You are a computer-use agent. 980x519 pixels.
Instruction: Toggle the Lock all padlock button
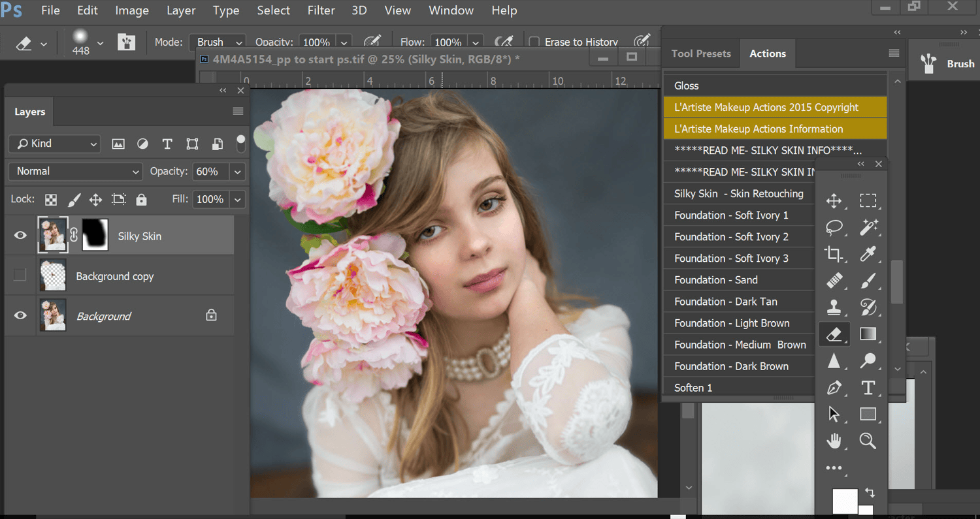pos(141,199)
